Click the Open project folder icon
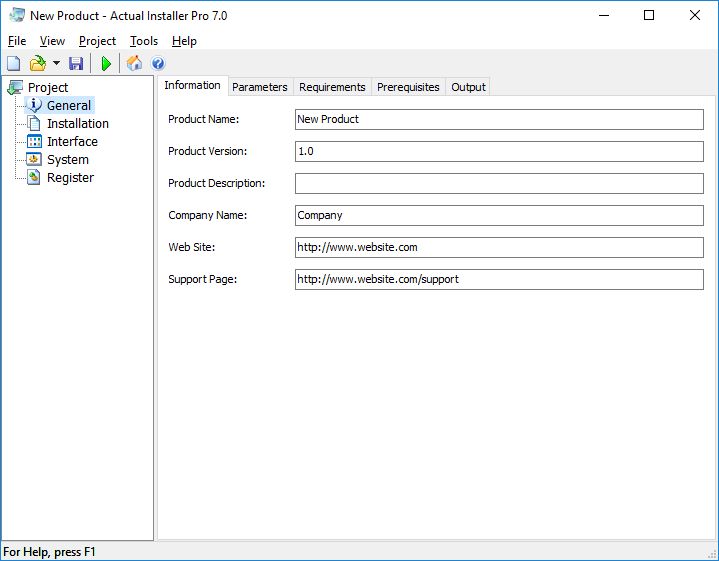Screen dimensions: 719x561 38,63
